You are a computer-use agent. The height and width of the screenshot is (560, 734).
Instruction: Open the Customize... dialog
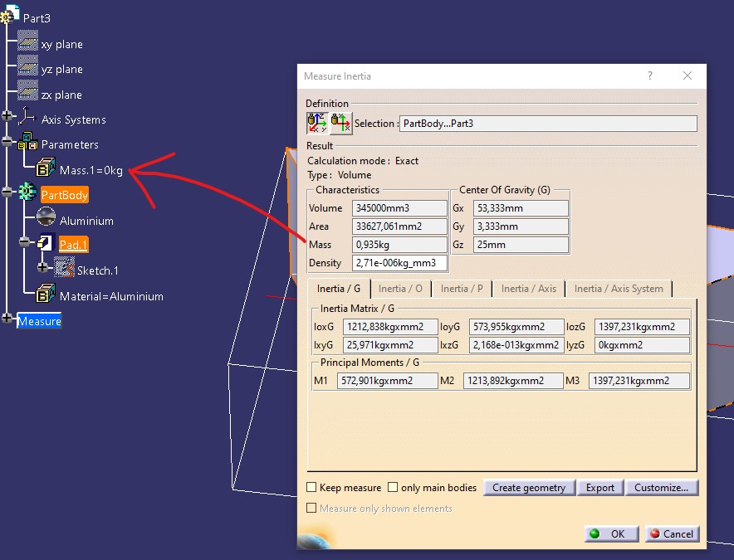coord(662,488)
